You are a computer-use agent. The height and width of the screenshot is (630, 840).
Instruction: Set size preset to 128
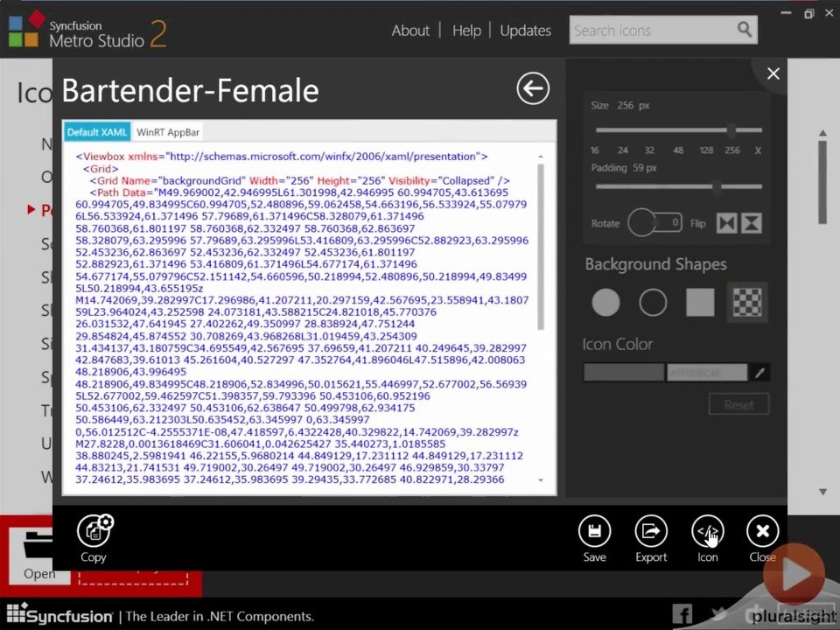coord(706,150)
